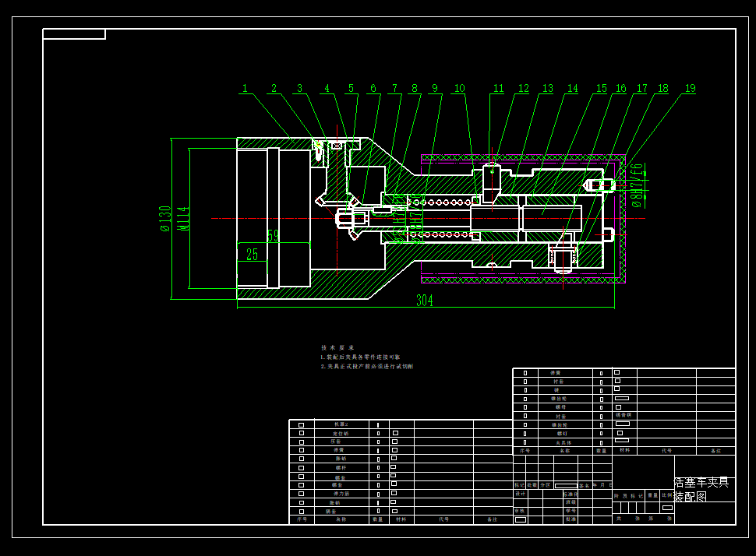Pick part callout number 9

[435, 88]
